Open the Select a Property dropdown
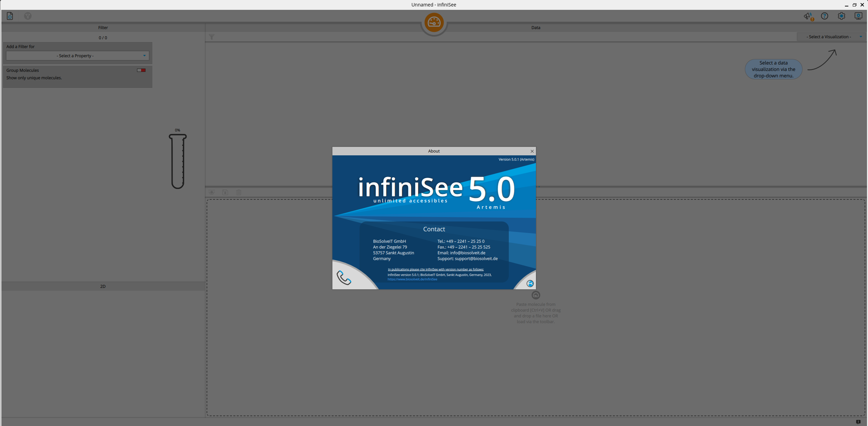 tap(78, 56)
